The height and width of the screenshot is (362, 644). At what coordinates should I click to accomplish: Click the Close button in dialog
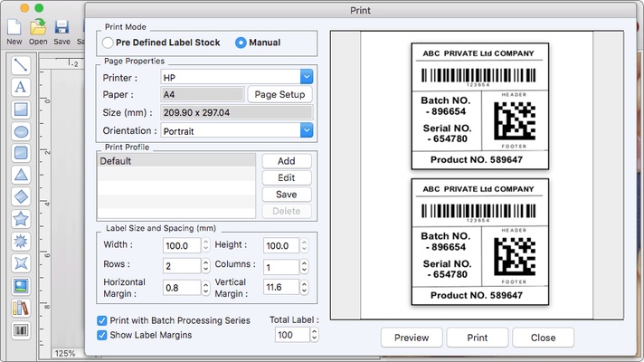point(543,338)
